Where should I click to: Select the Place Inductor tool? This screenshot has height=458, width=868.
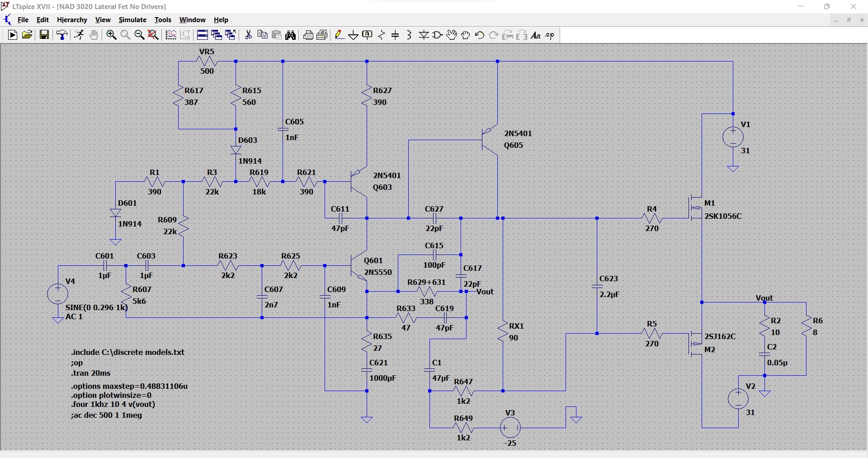point(410,35)
